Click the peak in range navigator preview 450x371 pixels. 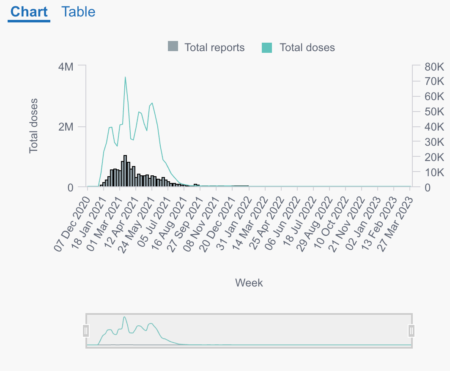125,318
